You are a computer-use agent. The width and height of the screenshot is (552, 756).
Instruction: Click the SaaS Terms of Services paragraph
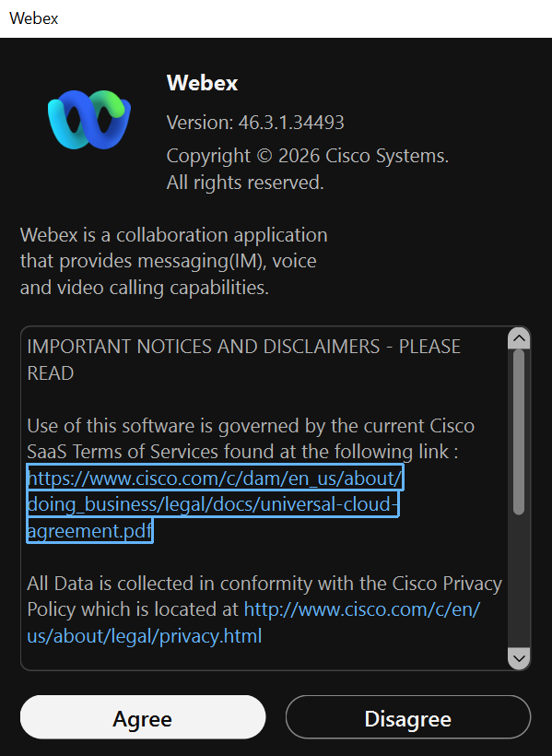[251, 439]
